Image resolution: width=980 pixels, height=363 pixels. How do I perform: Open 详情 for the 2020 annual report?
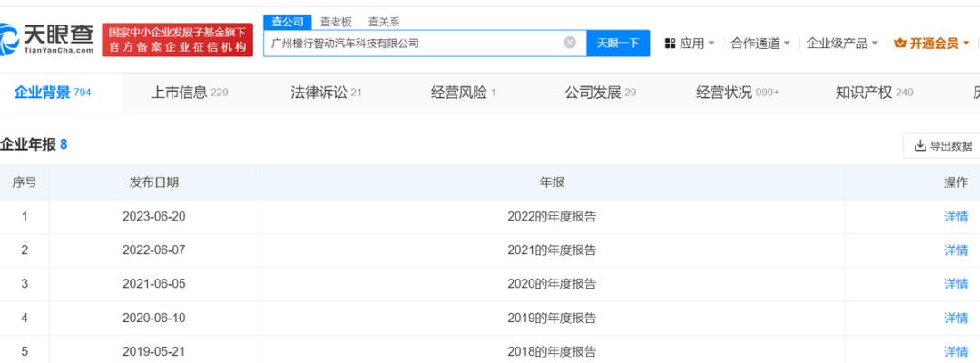tap(955, 284)
